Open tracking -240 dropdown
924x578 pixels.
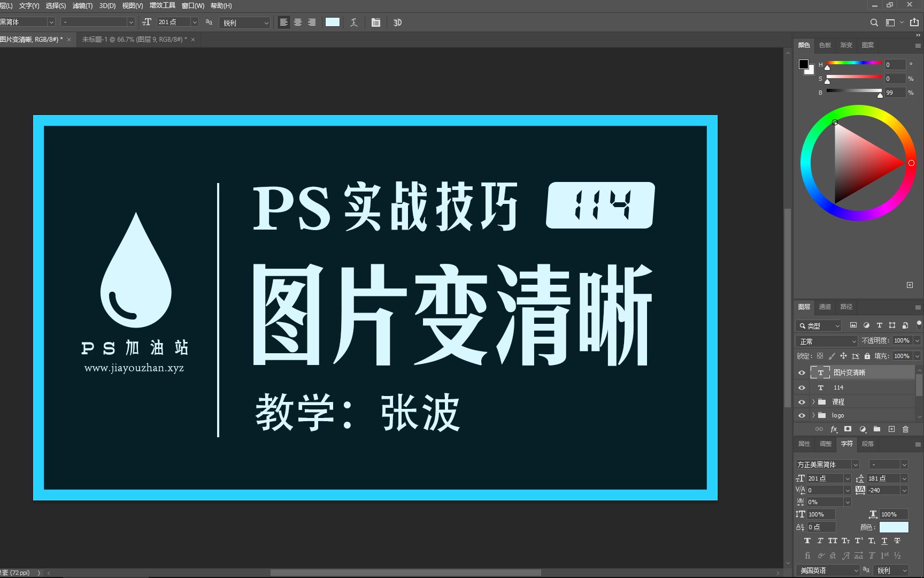click(x=904, y=490)
